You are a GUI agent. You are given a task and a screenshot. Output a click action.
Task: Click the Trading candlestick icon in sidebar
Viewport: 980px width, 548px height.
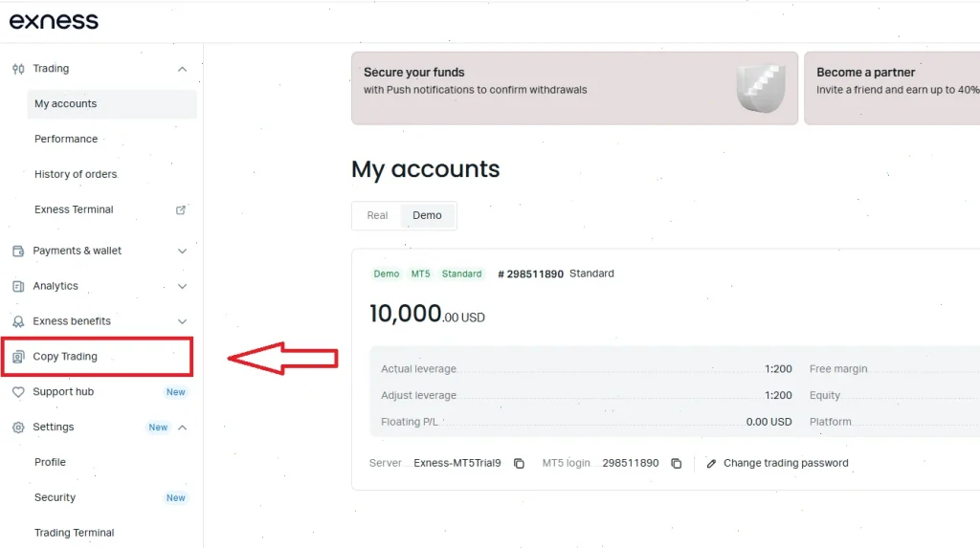[18, 69]
